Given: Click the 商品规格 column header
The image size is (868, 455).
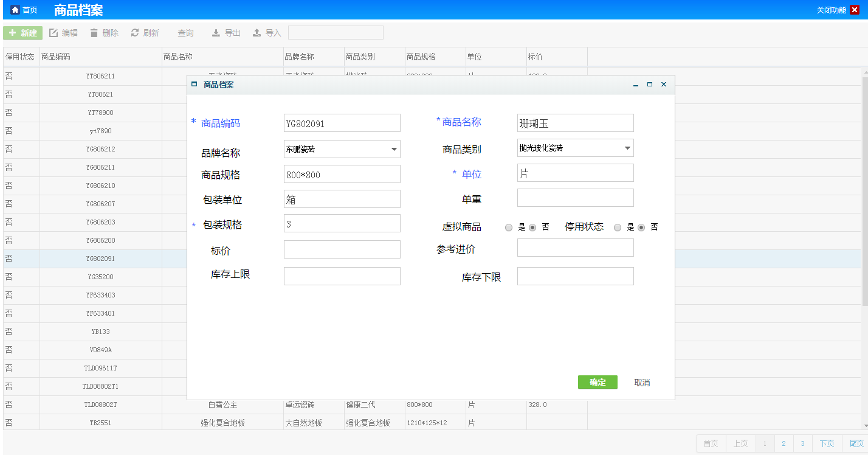Looking at the screenshot, I should [x=435, y=57].
